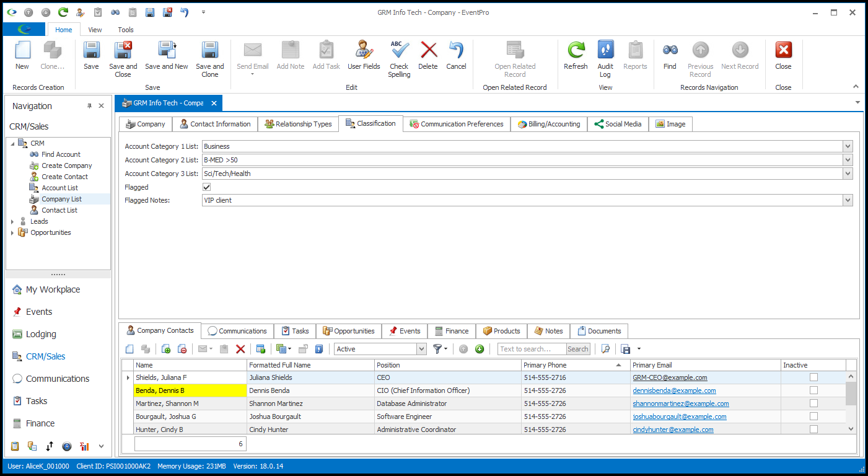868x476 pixels.
Task: Open GRM-CEO@example.com email link
Action: [x=670, y=377]
